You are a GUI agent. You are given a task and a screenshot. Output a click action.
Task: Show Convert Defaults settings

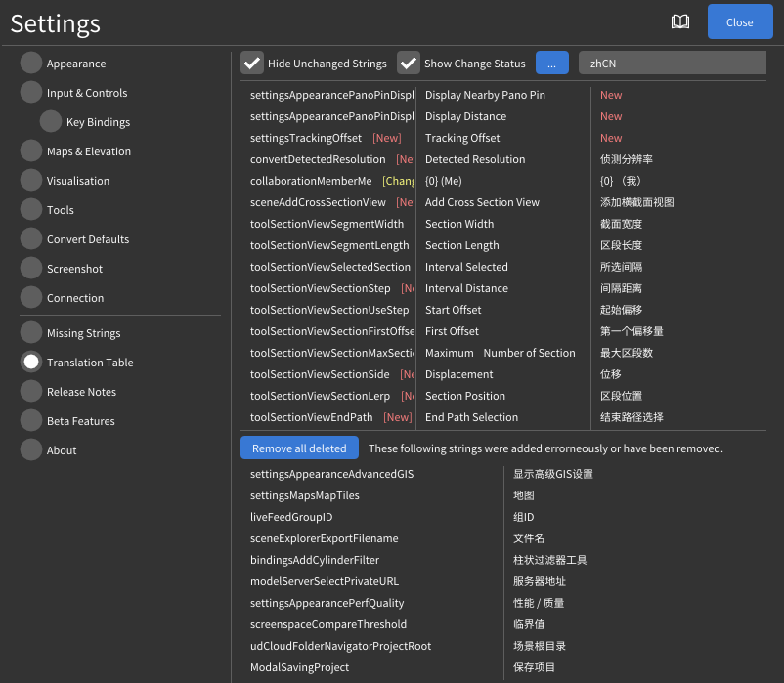pyautogui.click(x=87, y=239)
